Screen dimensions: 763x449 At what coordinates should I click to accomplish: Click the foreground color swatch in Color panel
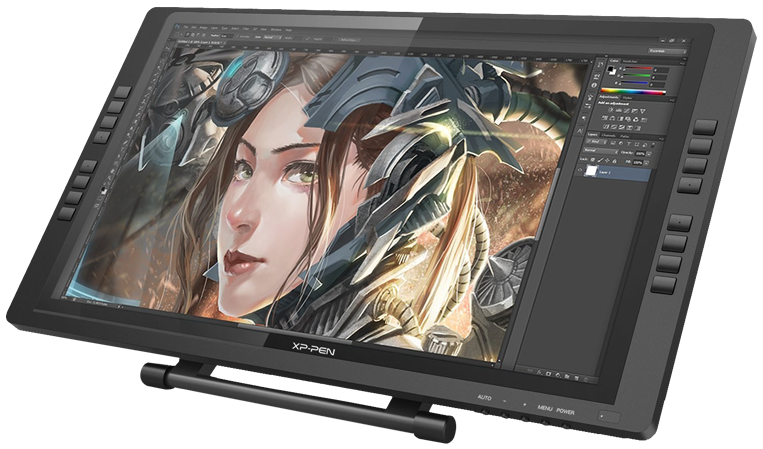click(x=611, y=69)
